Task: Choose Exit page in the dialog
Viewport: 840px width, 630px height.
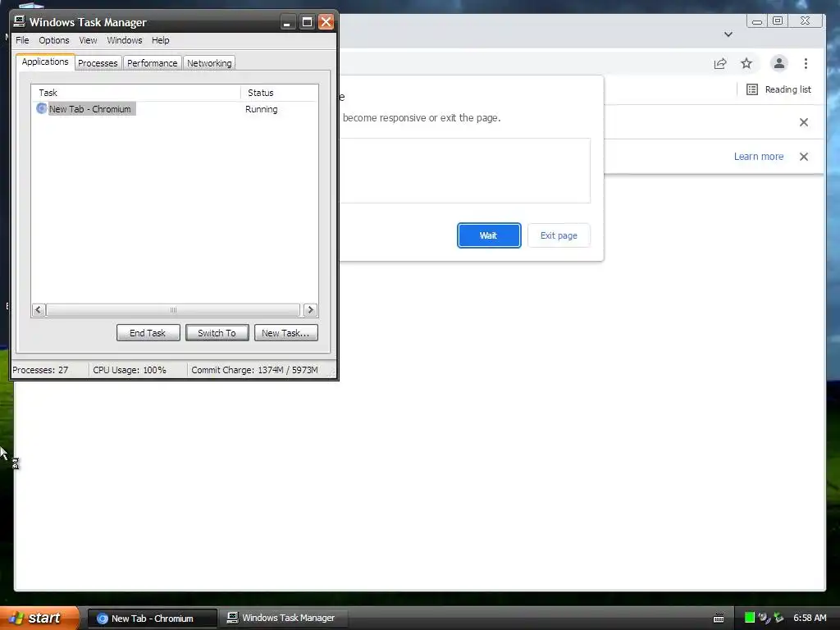Action: click(559, 235)
